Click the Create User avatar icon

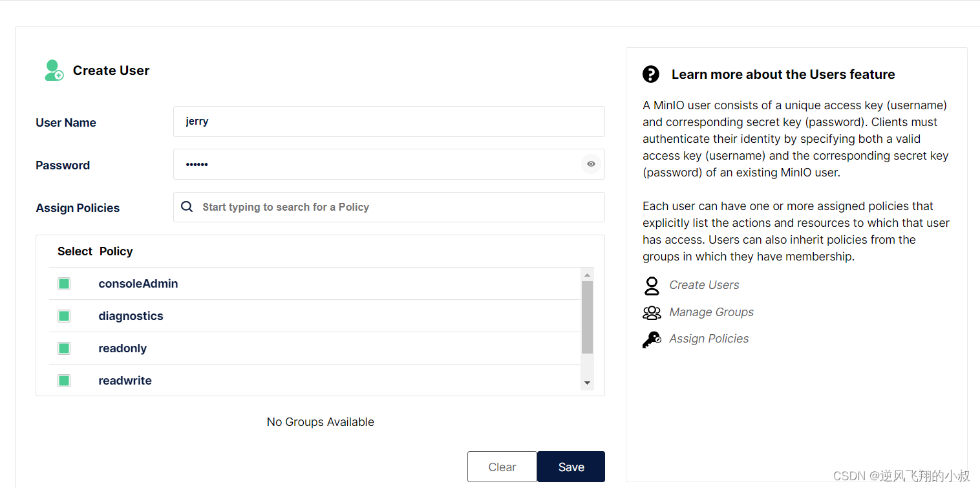pyautogui.click(x=54, y=70)
